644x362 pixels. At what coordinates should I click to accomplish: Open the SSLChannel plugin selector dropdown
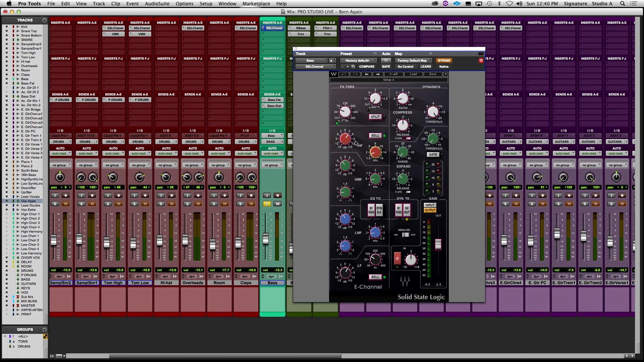click(315, 67)
